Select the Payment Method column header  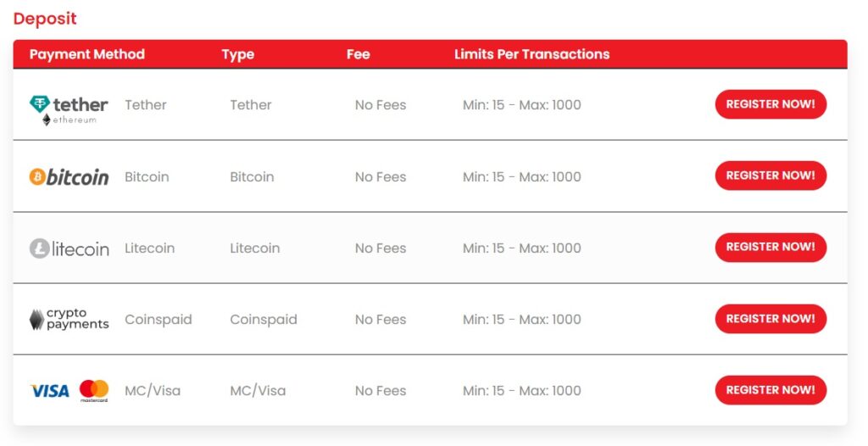click(x=87, y=54)
